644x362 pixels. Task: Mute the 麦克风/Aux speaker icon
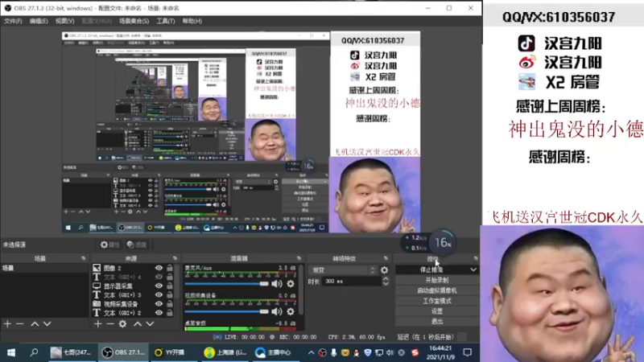(x=277, y=284)
